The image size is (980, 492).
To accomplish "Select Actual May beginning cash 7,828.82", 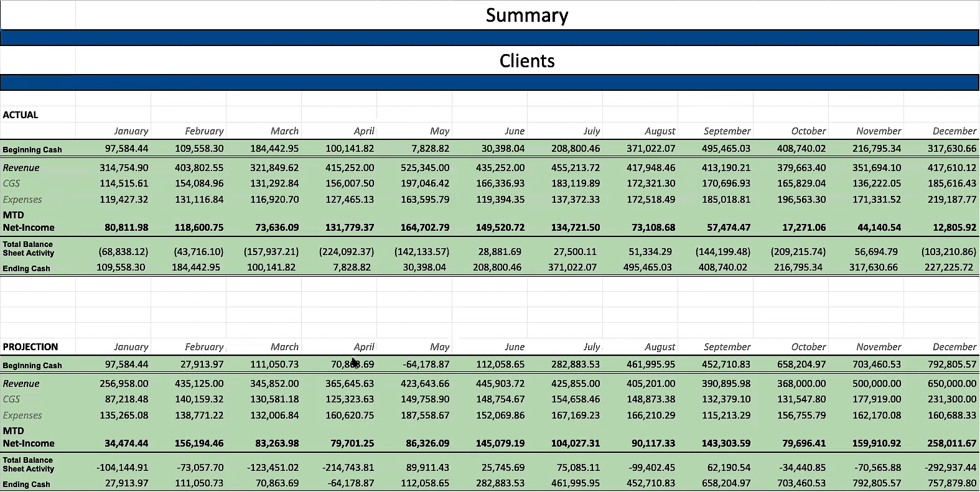I will point(430,149).
